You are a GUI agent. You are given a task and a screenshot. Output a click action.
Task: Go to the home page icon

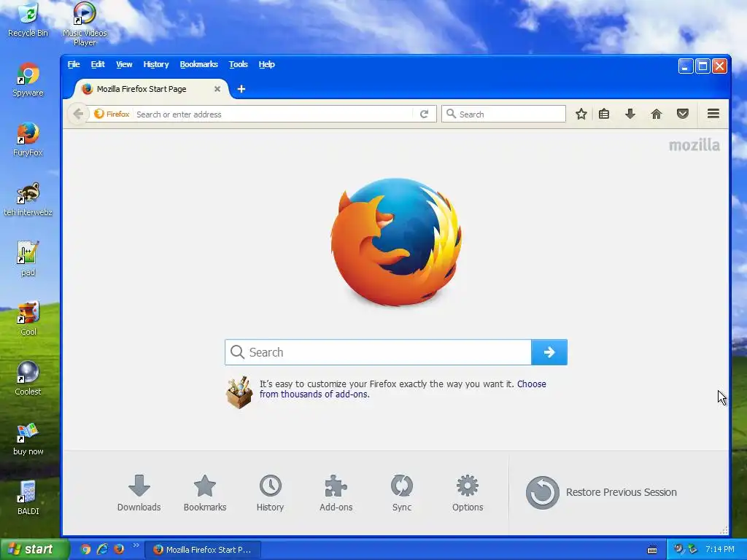[656, 114]
